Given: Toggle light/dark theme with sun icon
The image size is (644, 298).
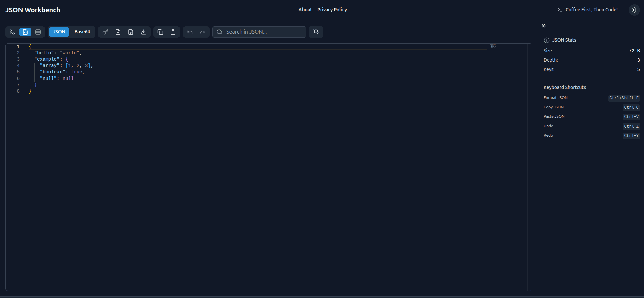Looking at the screenshot, I should click(x=634, y=10).
